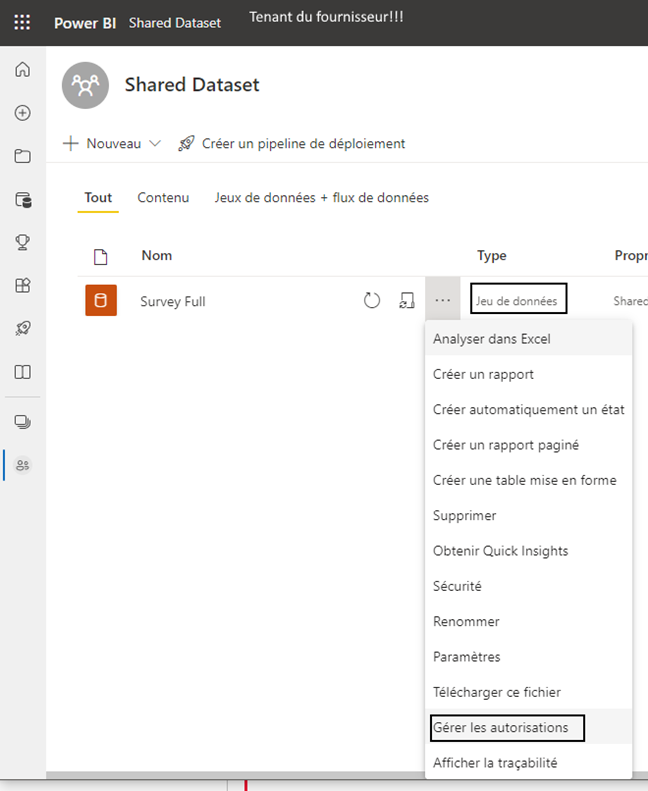Go to Home in the sidebar
Image resolution: width=648 pixels, height=791 pixels.
point(22,69)
